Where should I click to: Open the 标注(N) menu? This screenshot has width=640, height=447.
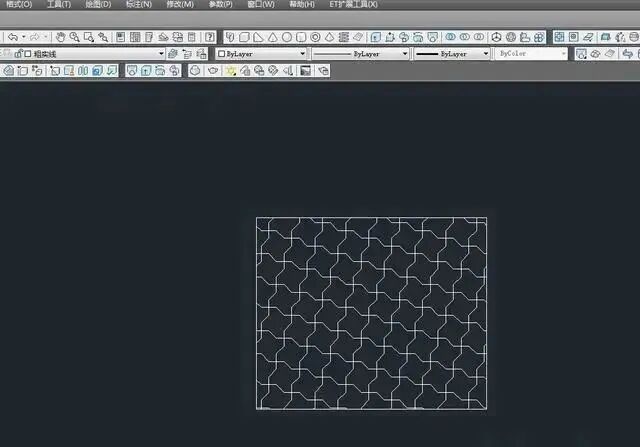tap(139, 4)
